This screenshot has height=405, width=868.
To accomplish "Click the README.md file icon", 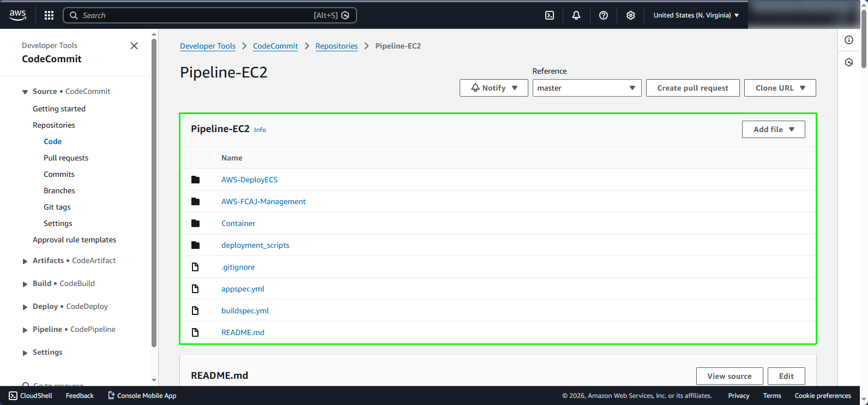I will point(195,332).
